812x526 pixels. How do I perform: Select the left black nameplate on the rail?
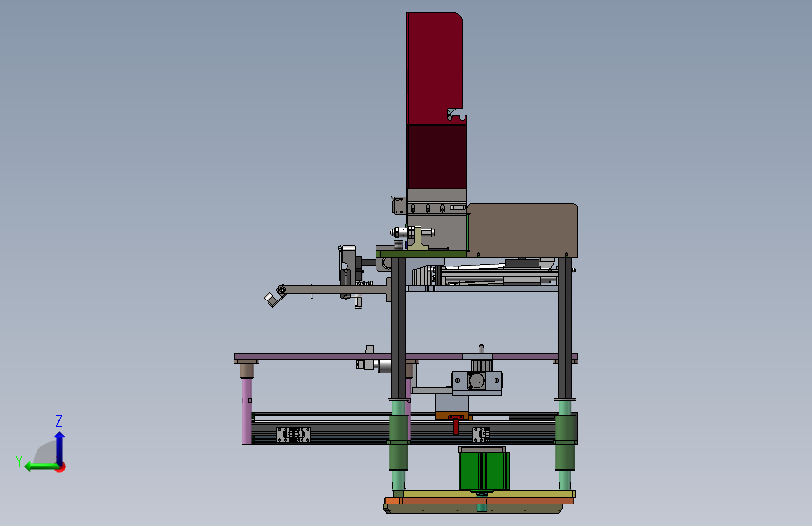294,434
